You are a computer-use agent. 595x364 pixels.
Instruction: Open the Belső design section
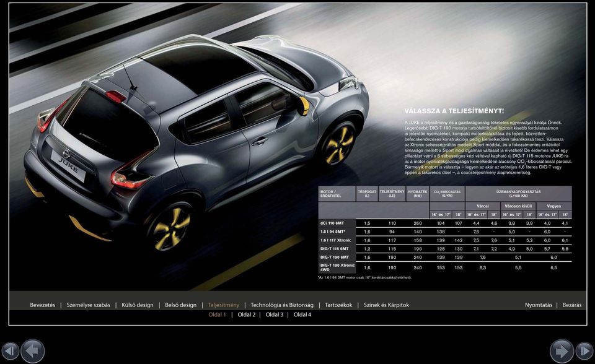(x=180, y=305)
